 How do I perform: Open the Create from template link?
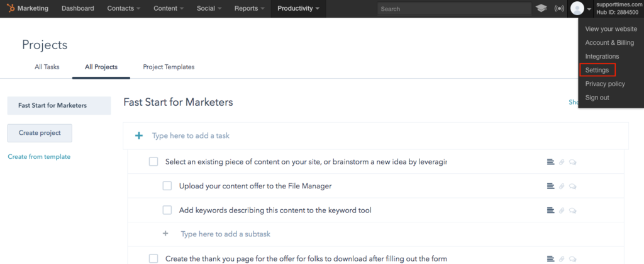(39, 157)
